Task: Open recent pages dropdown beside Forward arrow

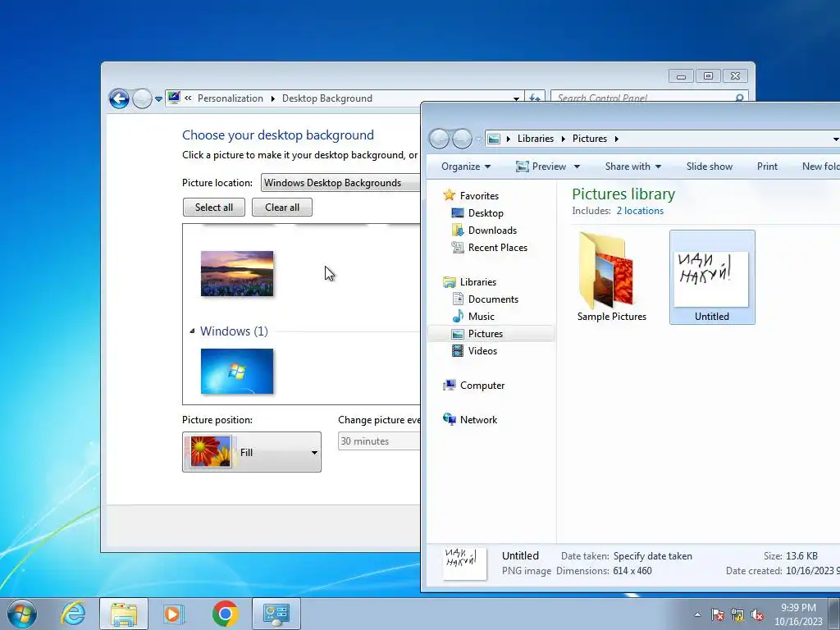Action: point(158,99)
